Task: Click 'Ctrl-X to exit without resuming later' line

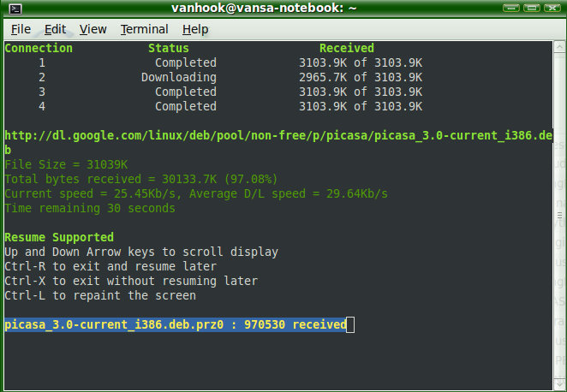Action: click(x=131, y=281)
